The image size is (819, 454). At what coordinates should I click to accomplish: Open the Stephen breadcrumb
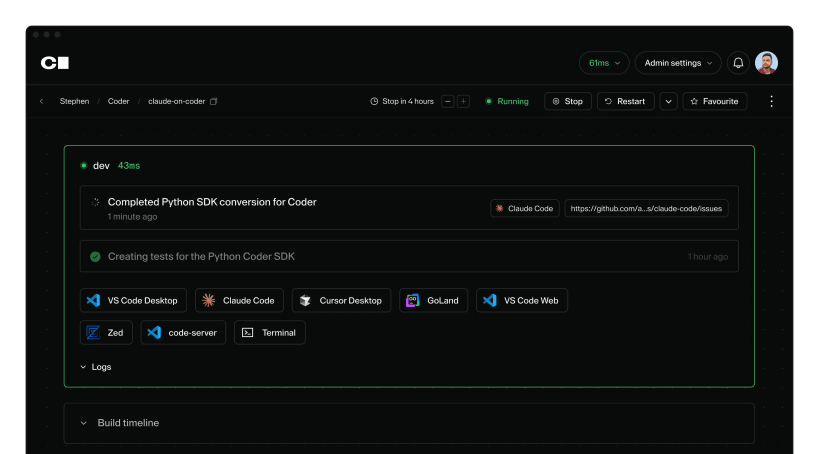coord(74,101)
